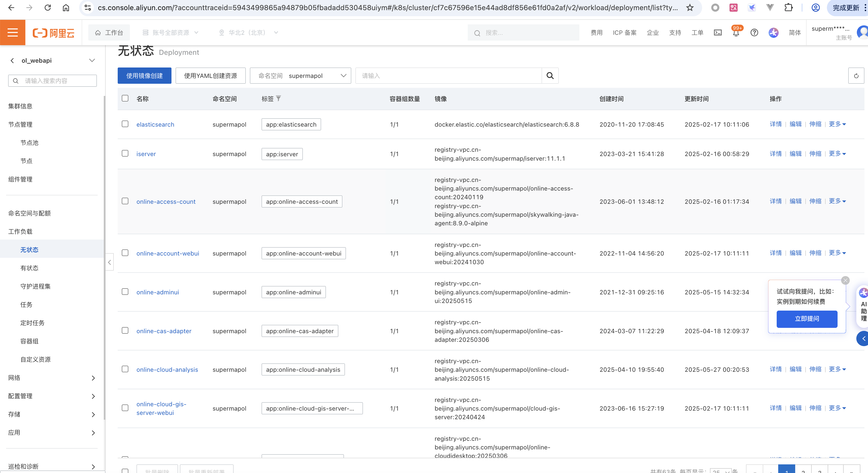
Task: Click the refresh list icon button
Action: pyautogui.click(x=856, y=76)
